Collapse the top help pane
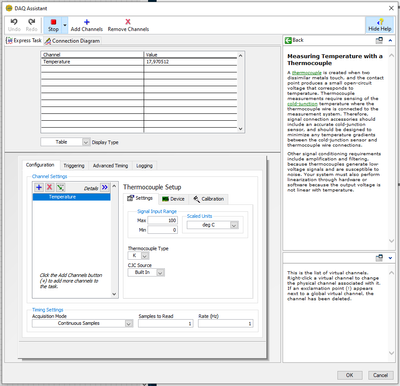The image size is (400, 386). click(x=390, y=40)
